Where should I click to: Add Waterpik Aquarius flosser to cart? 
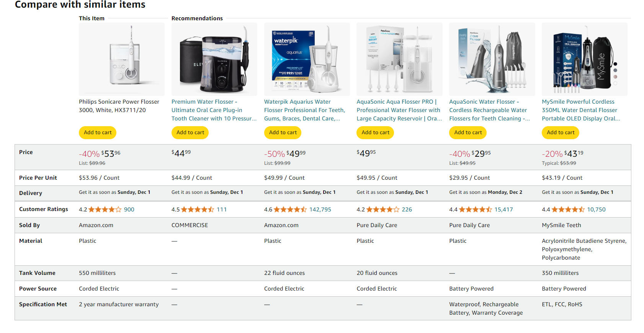pos(283,132)
